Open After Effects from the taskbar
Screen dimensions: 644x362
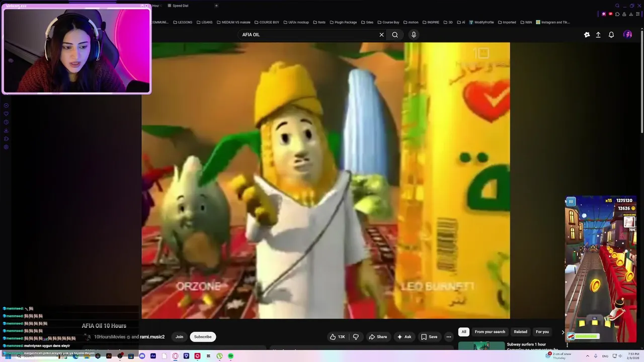coord(153,356)
